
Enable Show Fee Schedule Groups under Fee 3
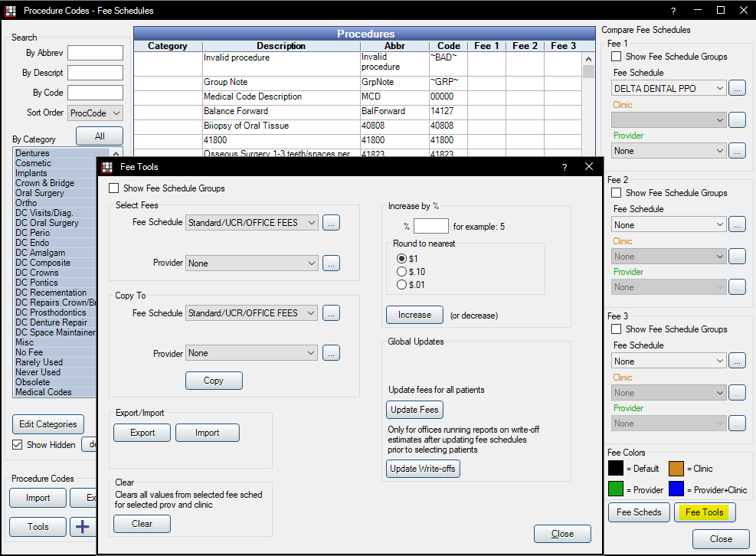tap(616, 329)
